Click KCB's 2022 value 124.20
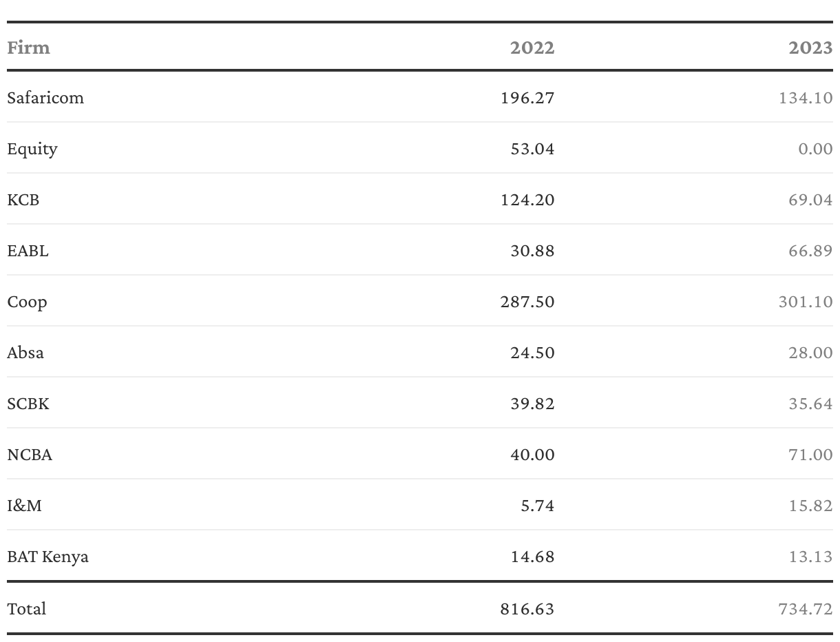Image resolution: width=840 pixels, height=642 pixels. tap(527, 199)
